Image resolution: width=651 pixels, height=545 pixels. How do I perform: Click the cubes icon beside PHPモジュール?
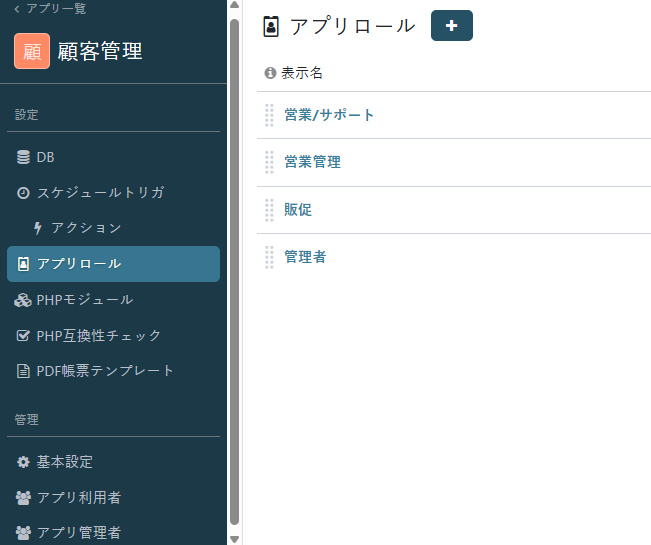23,300
